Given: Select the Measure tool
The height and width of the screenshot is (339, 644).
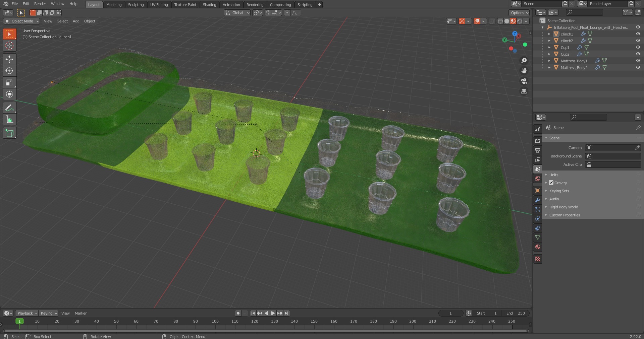Looking at the screenshot, I should click(9, 120).
